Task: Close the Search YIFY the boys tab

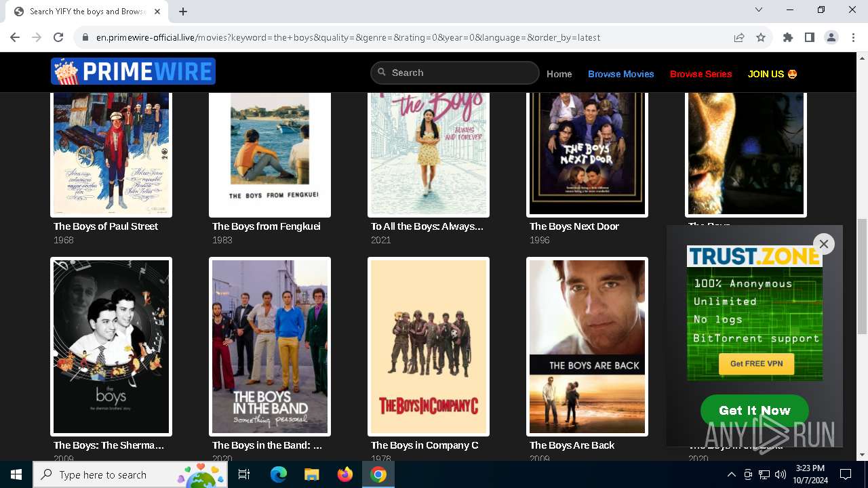Action: 158,12
